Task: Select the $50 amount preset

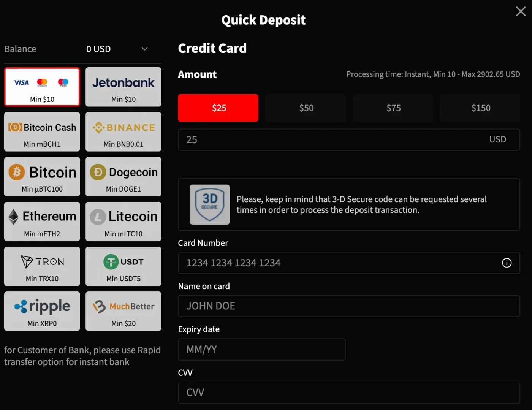Action: point(306,108)
